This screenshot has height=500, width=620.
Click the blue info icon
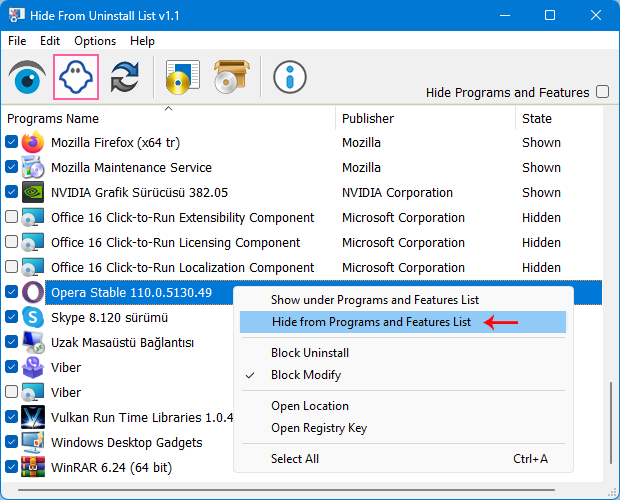(x=289, y=77)
